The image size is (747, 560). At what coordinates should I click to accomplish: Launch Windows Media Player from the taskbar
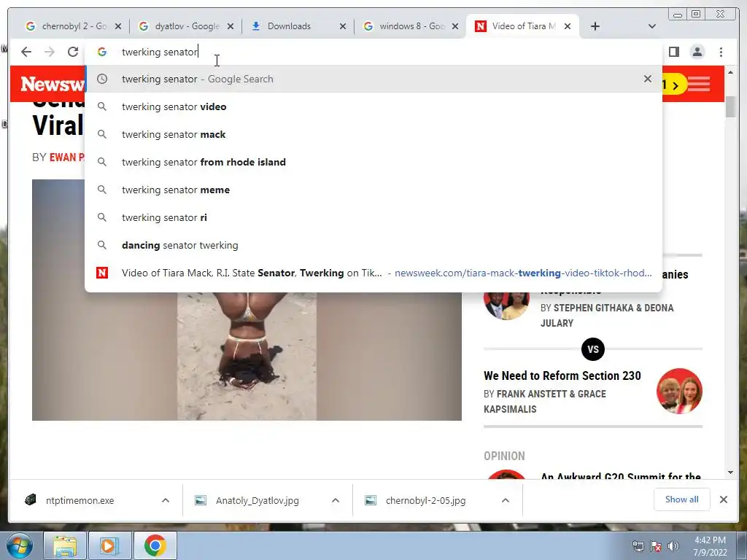109,545
